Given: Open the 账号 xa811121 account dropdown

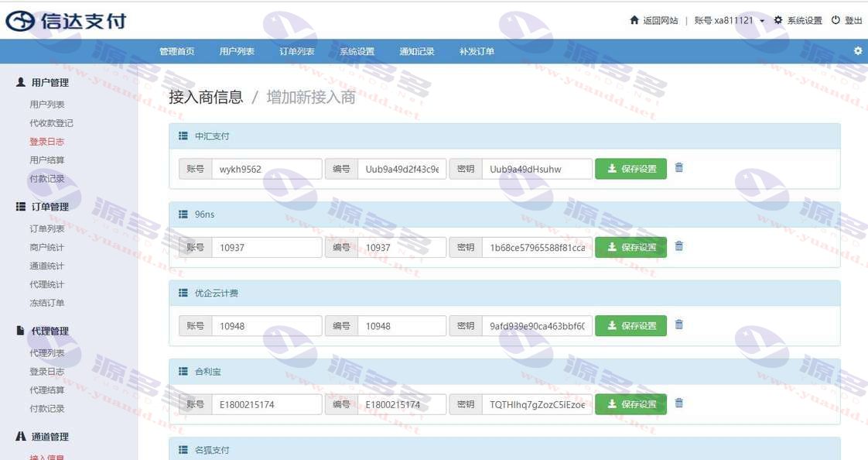Looking at the screenshot, I should click(x=729, y=20).
